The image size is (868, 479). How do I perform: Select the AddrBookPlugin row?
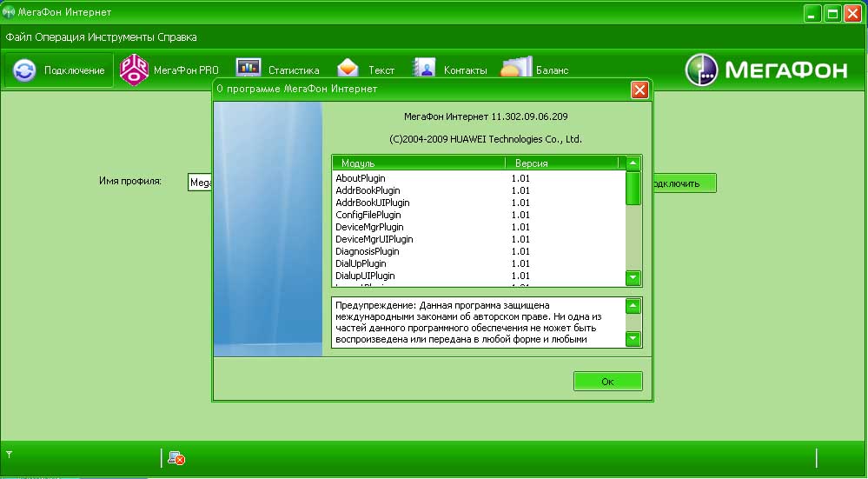click(478, 190)
